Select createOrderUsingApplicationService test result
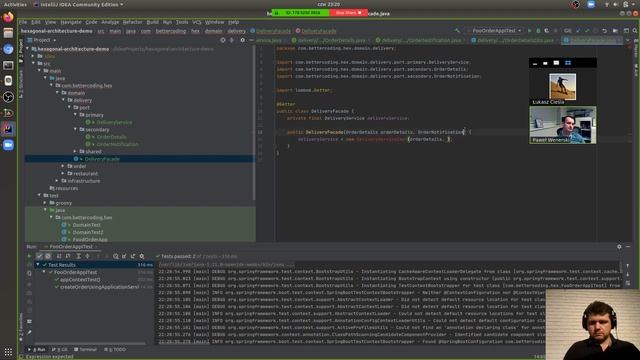This screenshot has height=360, width=640. (x=99, y=287)
